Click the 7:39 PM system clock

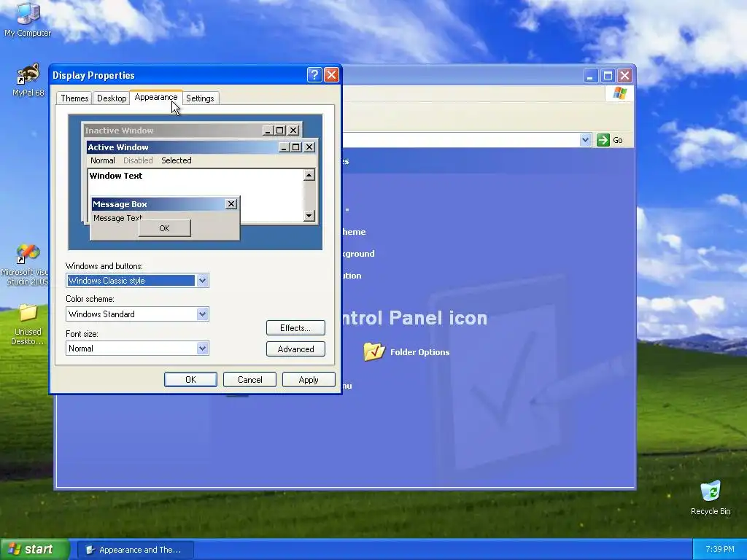point(720,550)
